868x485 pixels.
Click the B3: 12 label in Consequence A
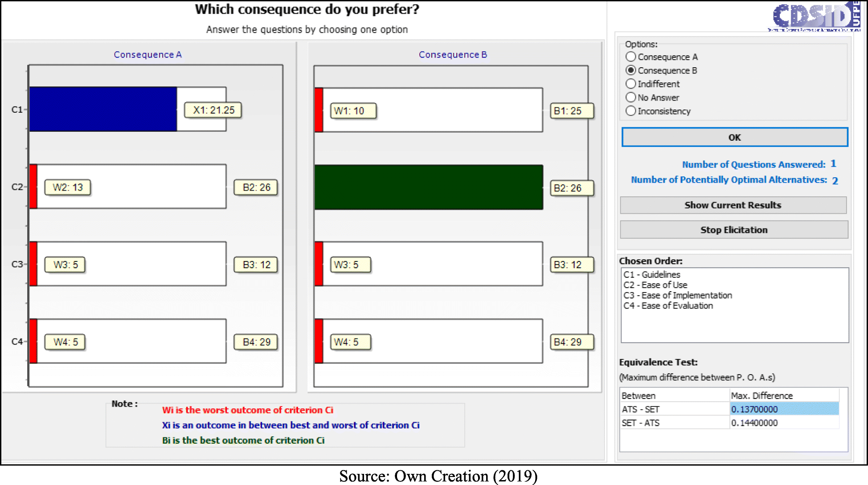click(x=256, y=265)
